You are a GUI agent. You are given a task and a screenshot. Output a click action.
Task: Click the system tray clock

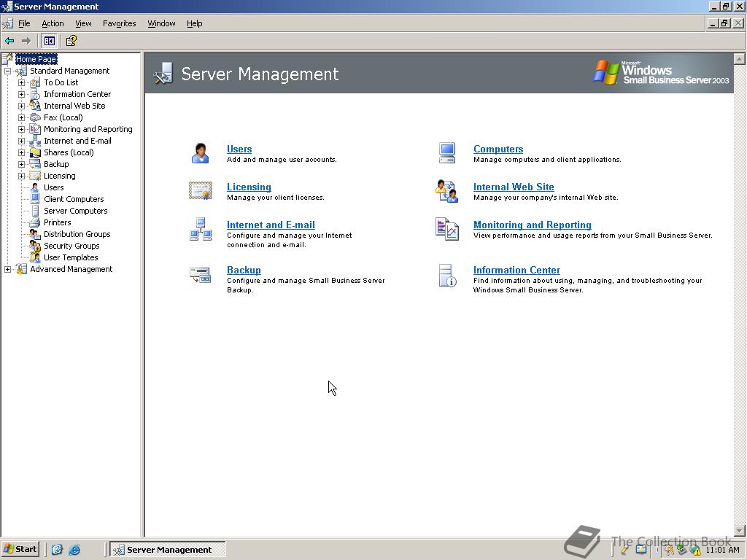coord(723,550)
